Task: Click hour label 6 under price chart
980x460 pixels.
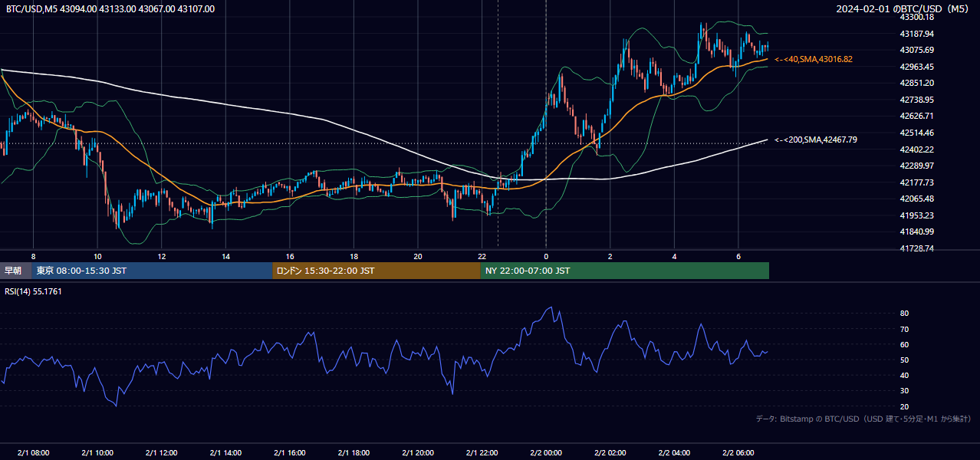Action: (738, 256)
